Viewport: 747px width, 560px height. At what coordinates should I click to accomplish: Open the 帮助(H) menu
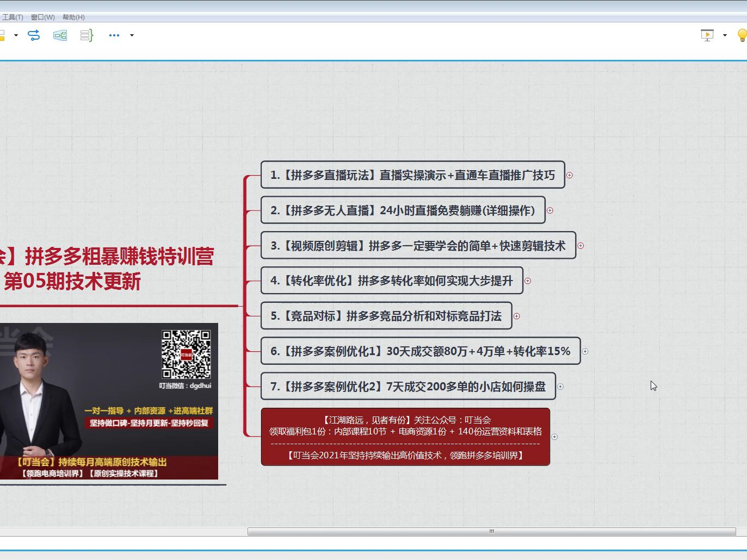[73, 17]
